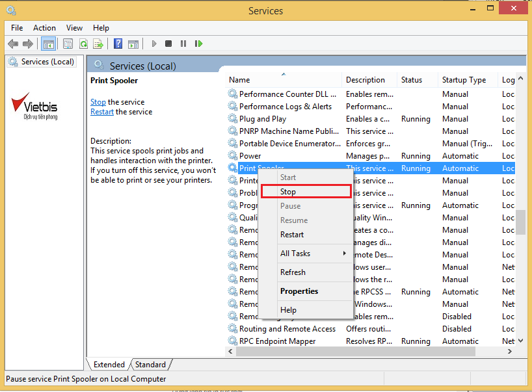Choose Stop in the context menu

coord(288,192)
